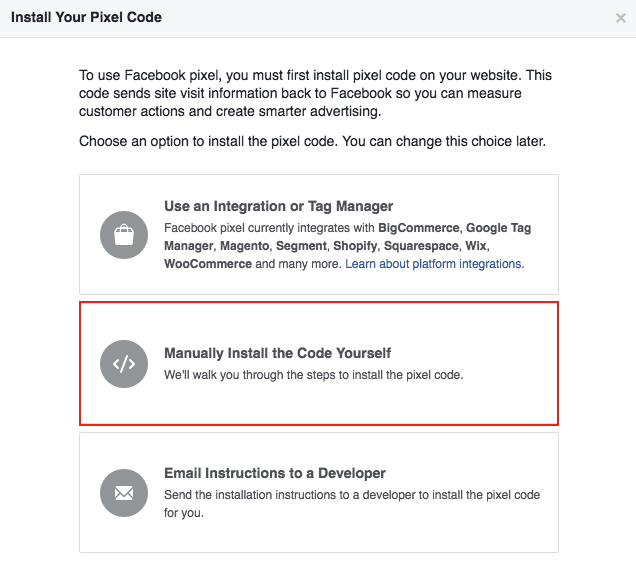Pick "Email Instructions to a Developer" heading
This screenshot has width=636, height=571.
tap(275, 473)
